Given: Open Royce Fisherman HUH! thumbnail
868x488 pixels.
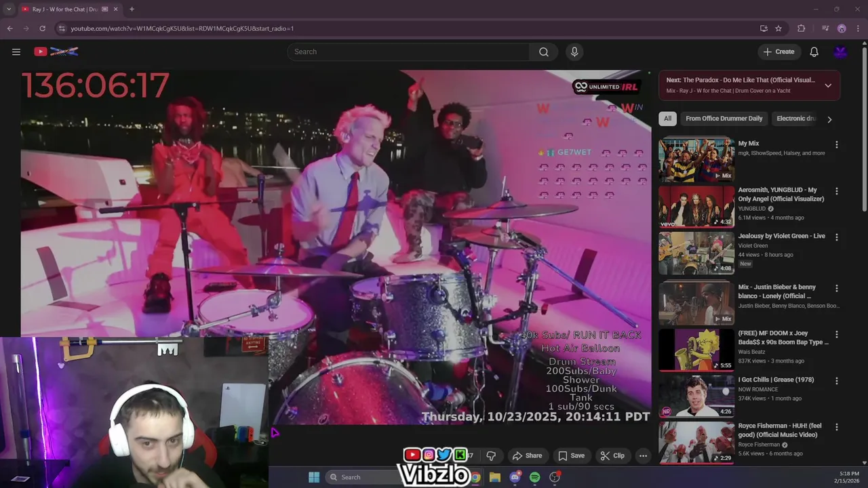Looking at the screenshot, I should (x=696, y=442).
